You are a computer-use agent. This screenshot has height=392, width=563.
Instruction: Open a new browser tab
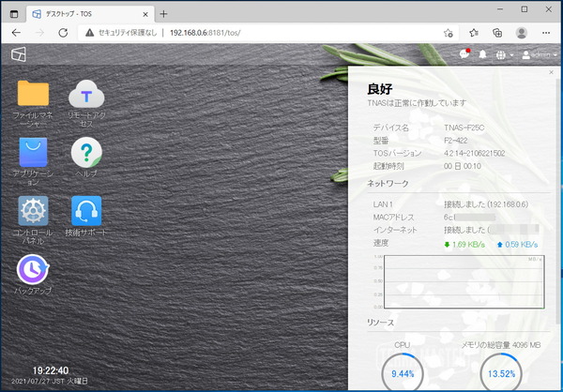(x=164, y=13)
